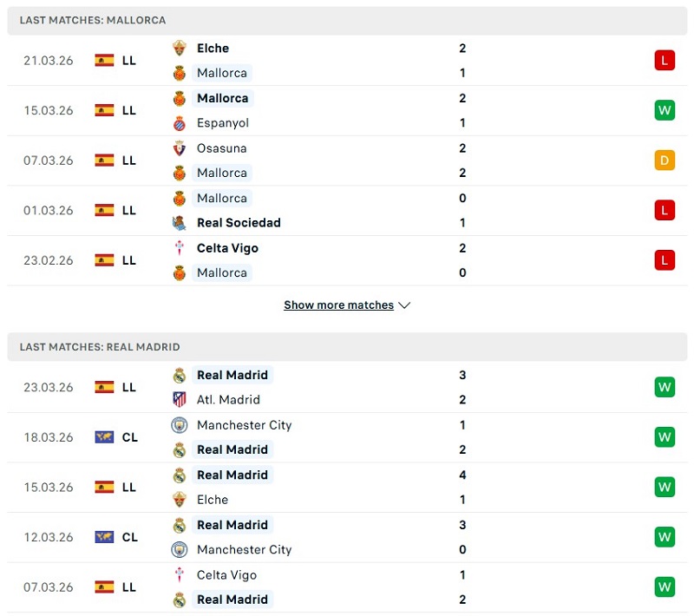Viewport: 694px width, 616px height.
Task: Click the Celta Vigo club crest
Action: [180, 248]
